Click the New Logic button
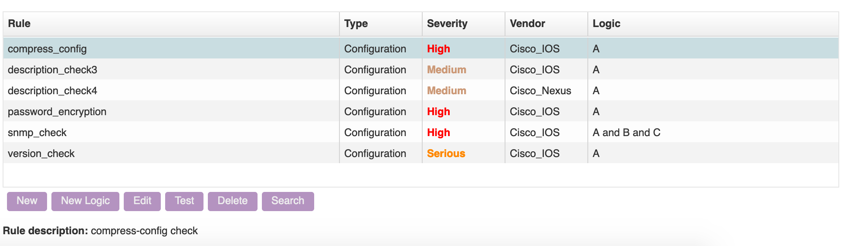Image resolution: width=868 pixels, height=246 pixels. click(x=85, y=201)
